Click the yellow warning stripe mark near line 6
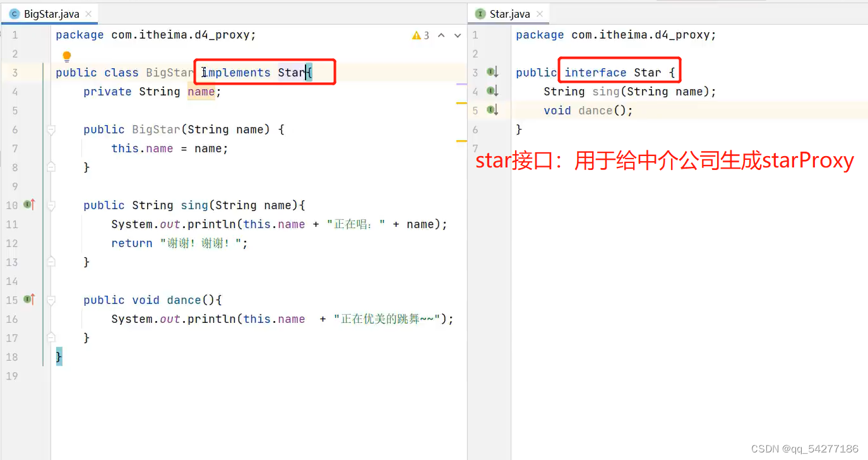 461,141
